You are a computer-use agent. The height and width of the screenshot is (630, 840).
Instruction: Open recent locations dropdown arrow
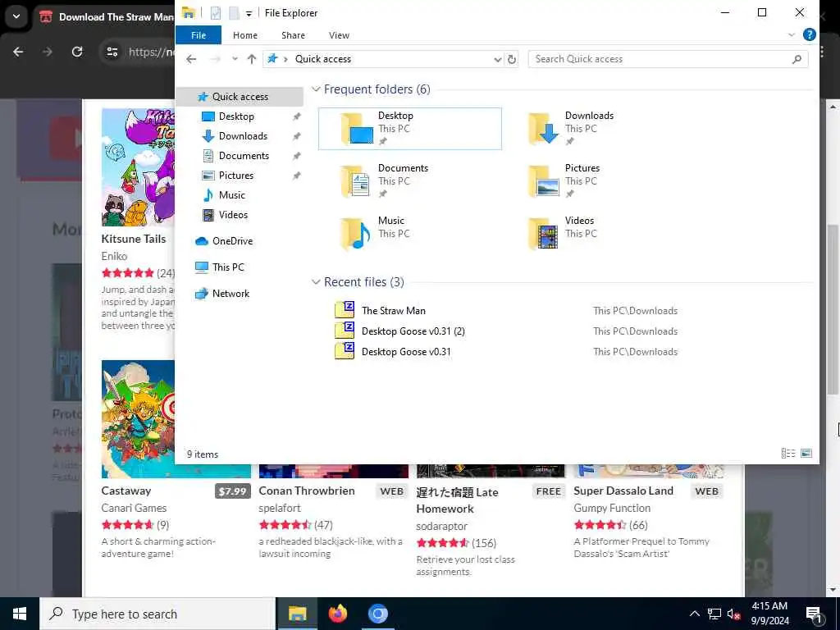tap(235, 59)
